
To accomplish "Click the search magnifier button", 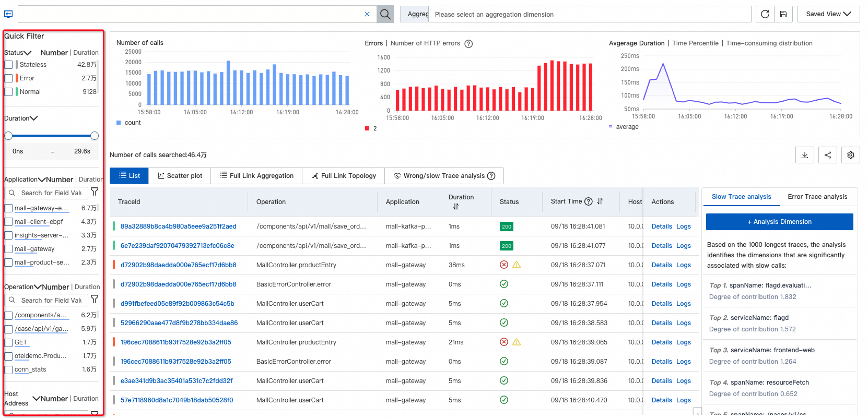I will pos(385,14).
